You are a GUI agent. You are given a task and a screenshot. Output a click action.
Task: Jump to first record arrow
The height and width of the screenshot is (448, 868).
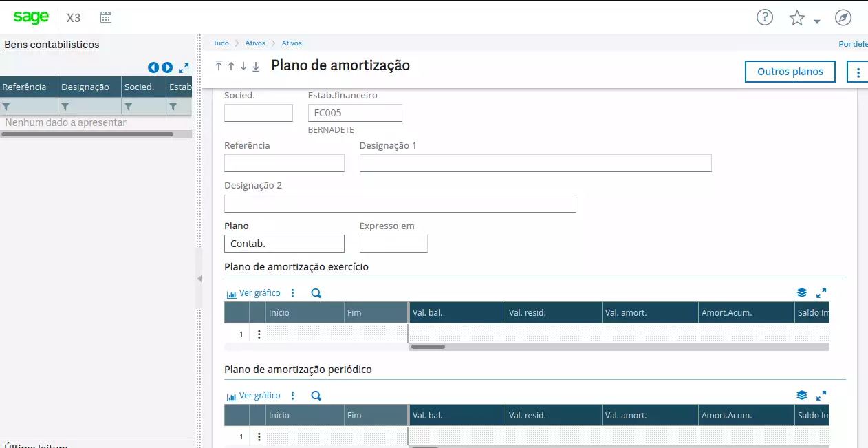[x=219, y=66]
